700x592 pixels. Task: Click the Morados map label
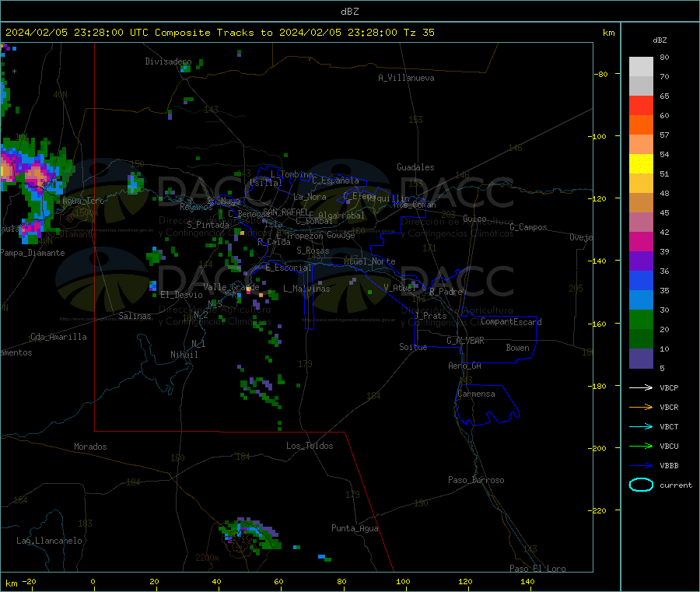91,447
